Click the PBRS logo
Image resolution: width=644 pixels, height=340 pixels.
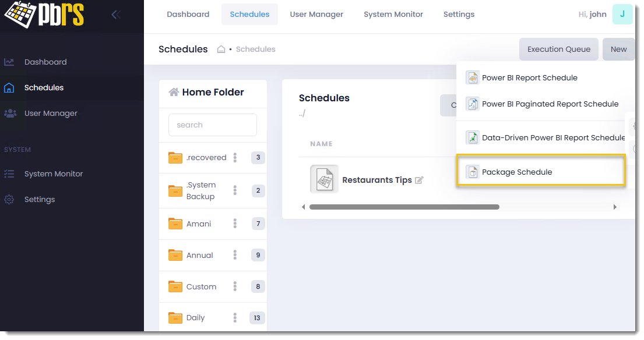point(44,15)
